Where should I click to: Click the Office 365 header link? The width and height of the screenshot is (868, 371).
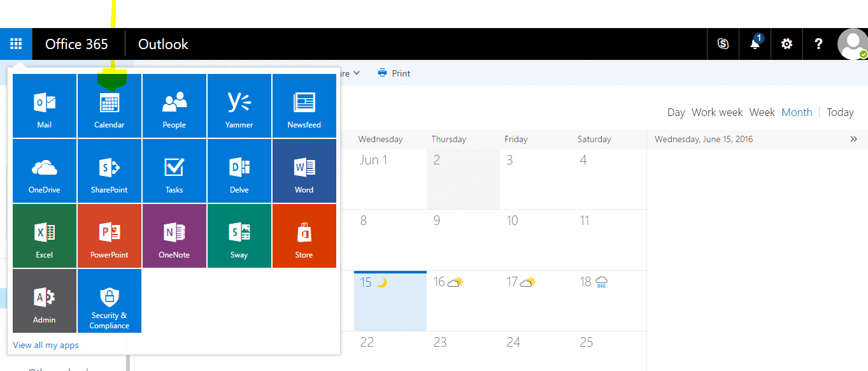pyautogui.click(x=77, y=44)
